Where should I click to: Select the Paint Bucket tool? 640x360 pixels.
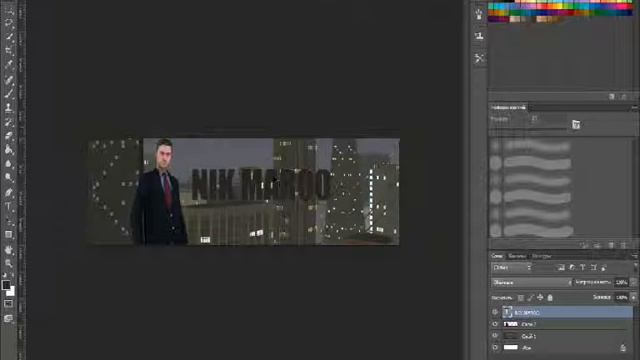click(x=9, y=150)
